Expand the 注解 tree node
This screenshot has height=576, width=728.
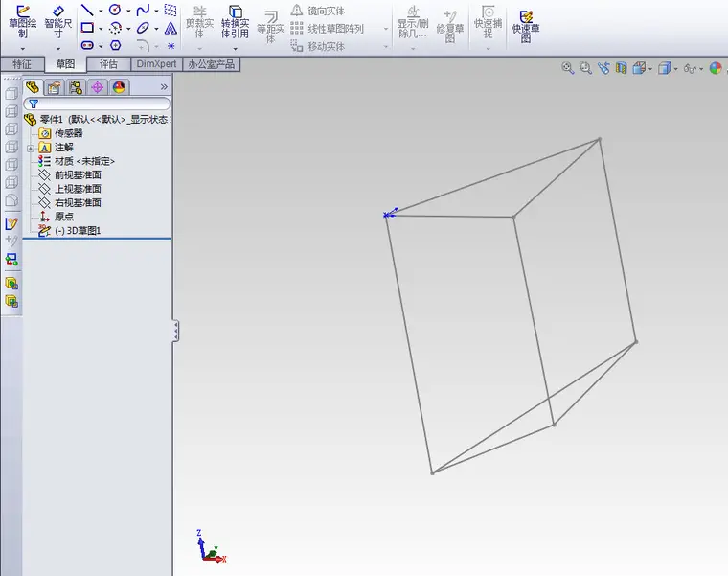pyautogui.click(x=31, y=149)
